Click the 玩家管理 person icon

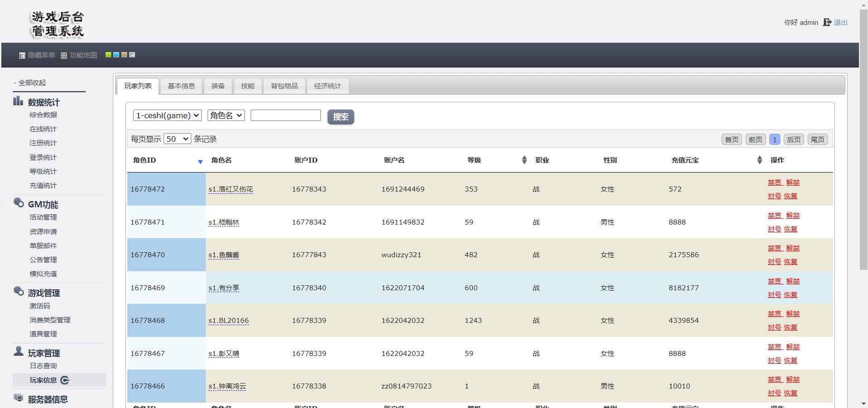19,351
